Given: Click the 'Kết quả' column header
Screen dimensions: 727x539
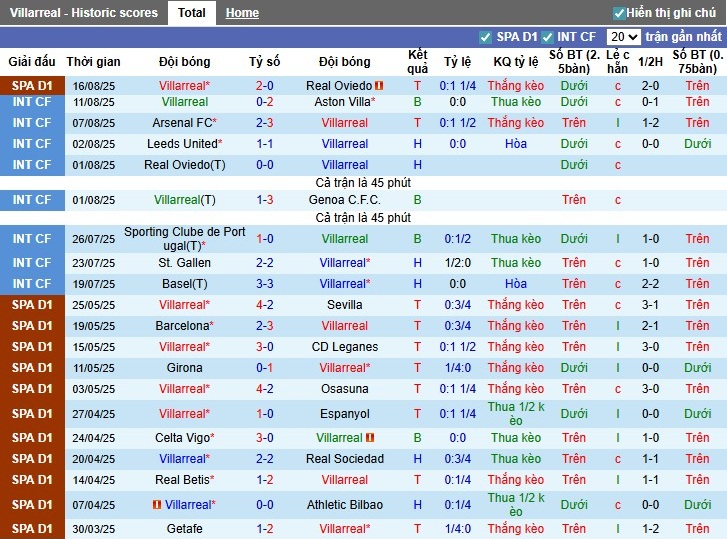Looking at the screenshot, I should tap(418, 62).
